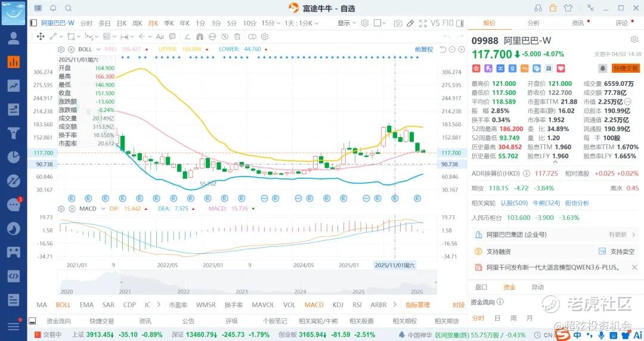Screen dimensions: 644x341
Task: Open the filter funnel sidebar icon
Action: [x=14, y=133]
